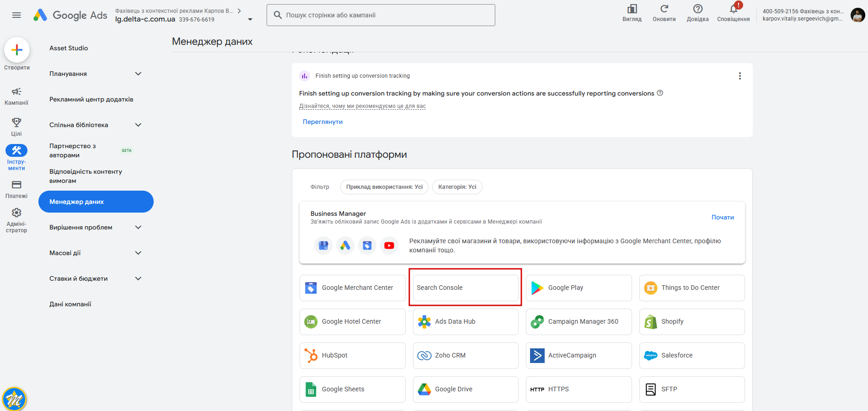Click the campaign search field
Screen dimensions: 868x411
click(x=381, y=15)
